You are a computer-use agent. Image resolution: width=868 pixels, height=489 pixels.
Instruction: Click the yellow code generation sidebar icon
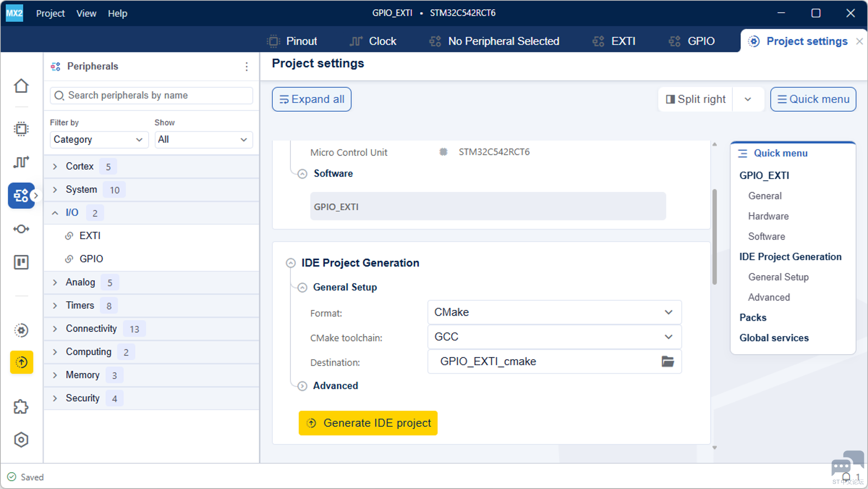[21, 362]
